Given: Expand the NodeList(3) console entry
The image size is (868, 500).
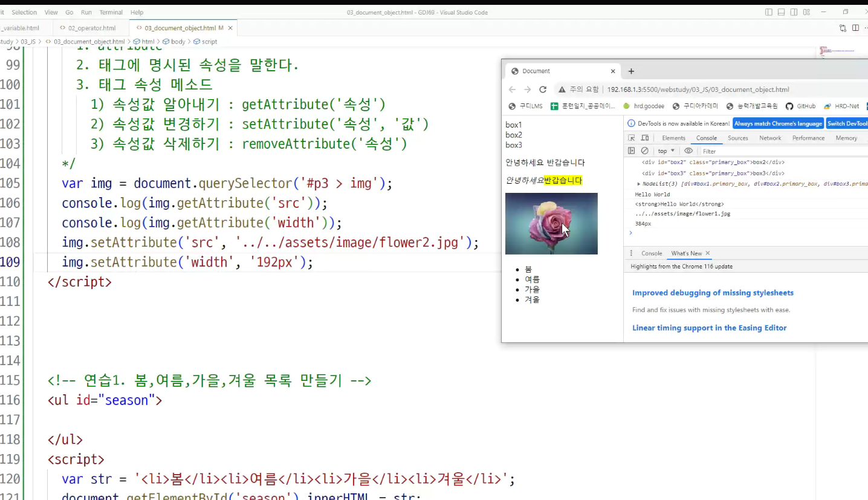Looking at the screenshot, I should pos(639,184).
